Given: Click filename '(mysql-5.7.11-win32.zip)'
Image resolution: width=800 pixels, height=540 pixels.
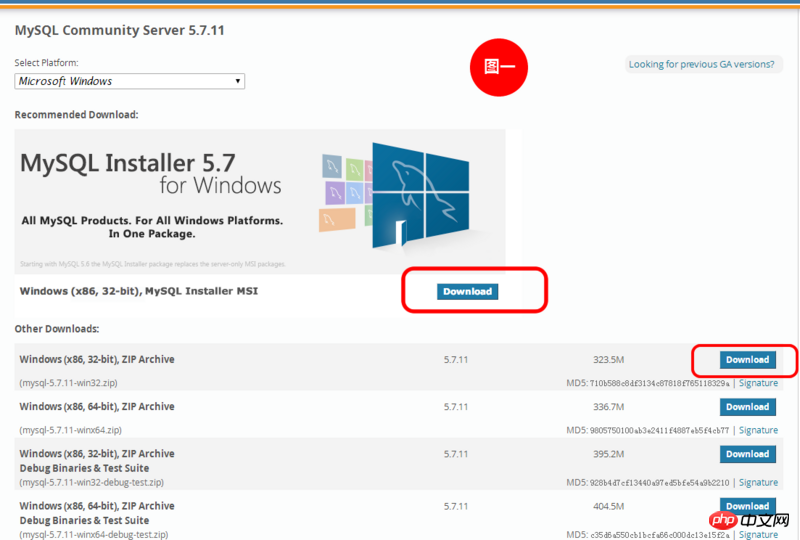Looking at the screenshot, I should pos(68,383).
